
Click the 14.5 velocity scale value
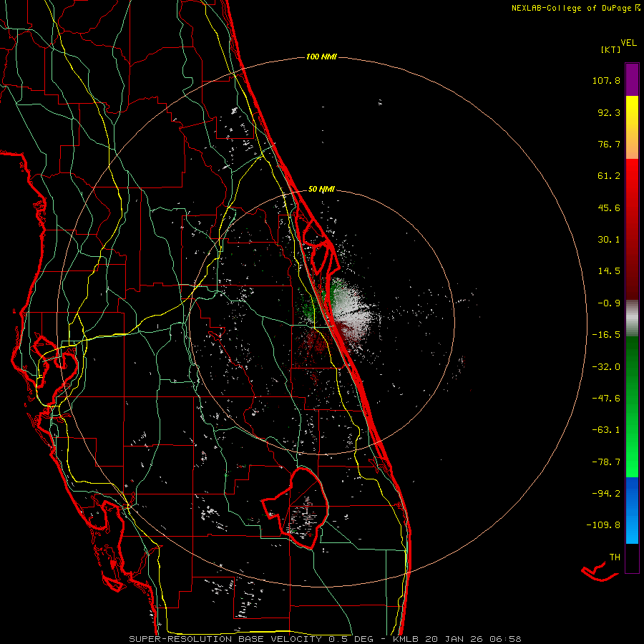(609, 271)
